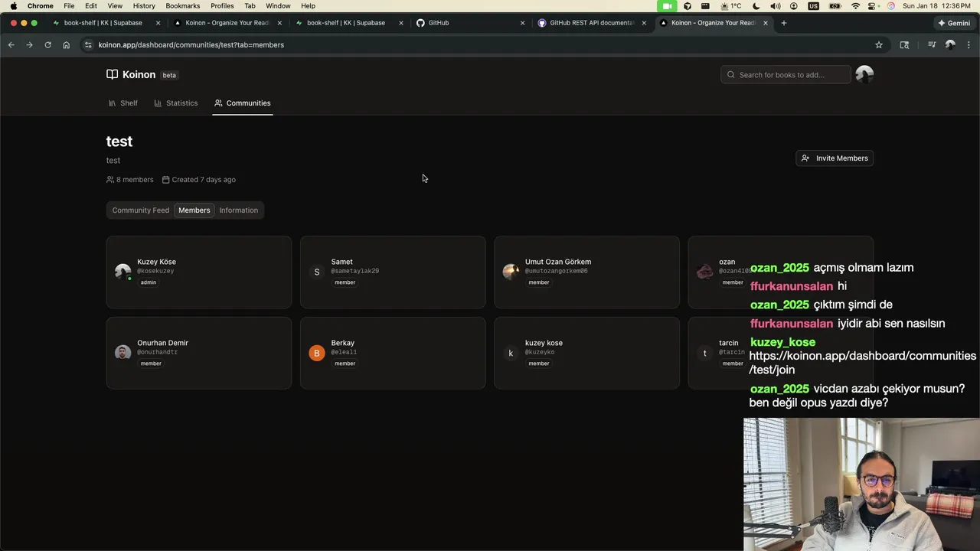Open the Profiles menu

(222, 5)
